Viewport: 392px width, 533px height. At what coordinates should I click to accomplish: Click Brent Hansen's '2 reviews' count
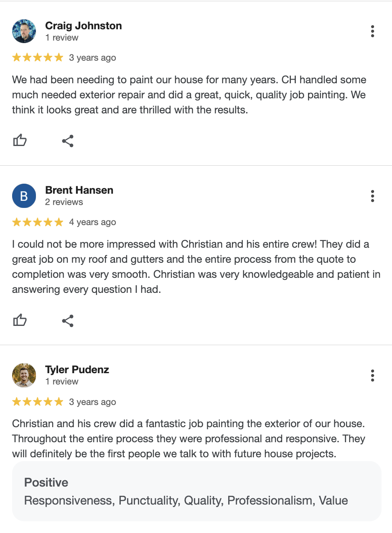[x=64, y=202]
